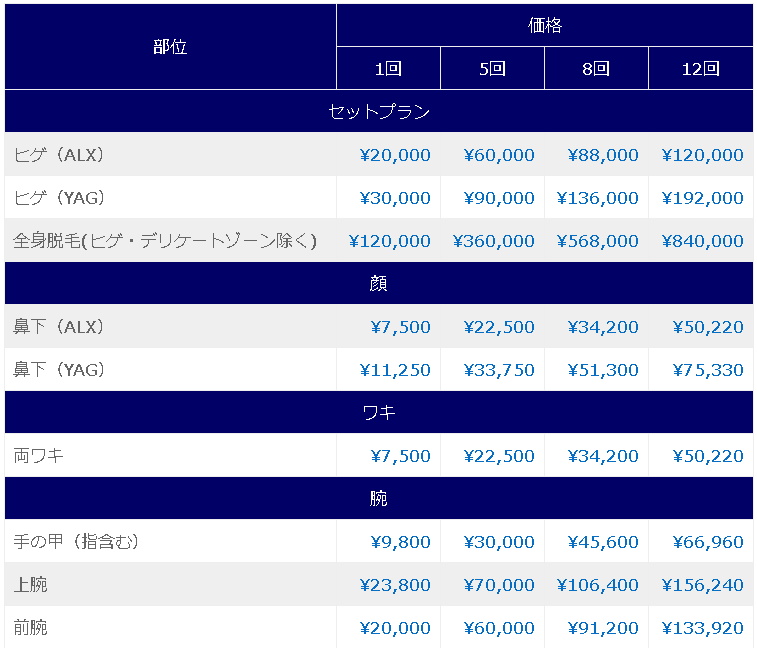Click the 5回 column header
757x648 pixels.
point(492,69)
